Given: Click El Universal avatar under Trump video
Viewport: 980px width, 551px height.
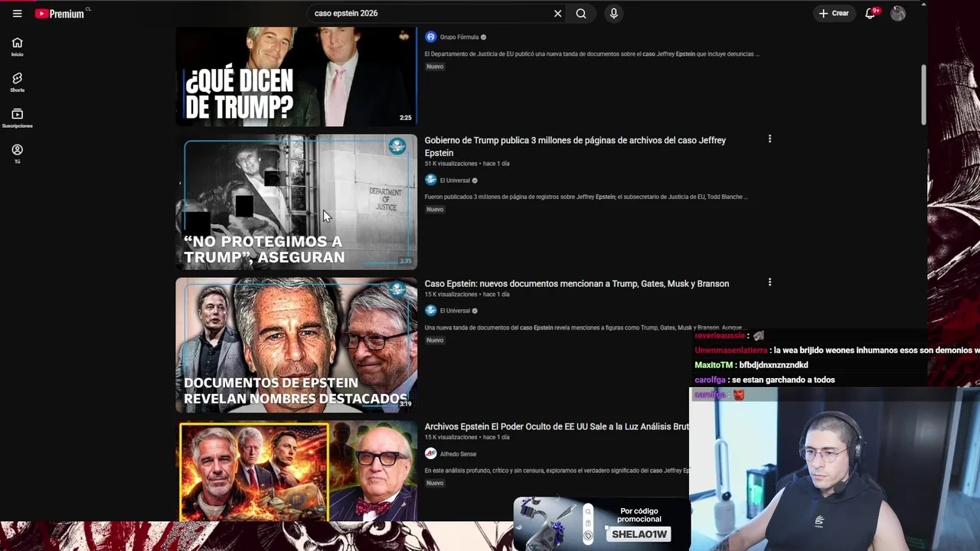Looking at the screenshot, I should [x=430, y=180].
